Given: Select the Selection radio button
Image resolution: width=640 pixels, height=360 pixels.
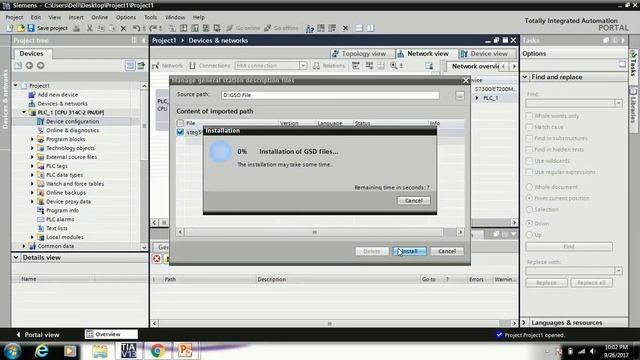Looking at the screenshot, I should coord(529,209).
